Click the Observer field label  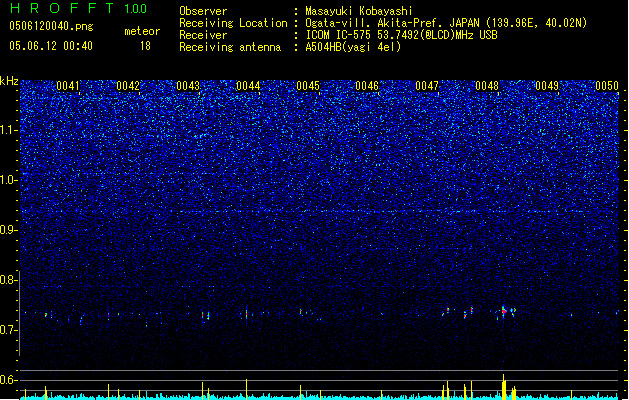point(203,11)
